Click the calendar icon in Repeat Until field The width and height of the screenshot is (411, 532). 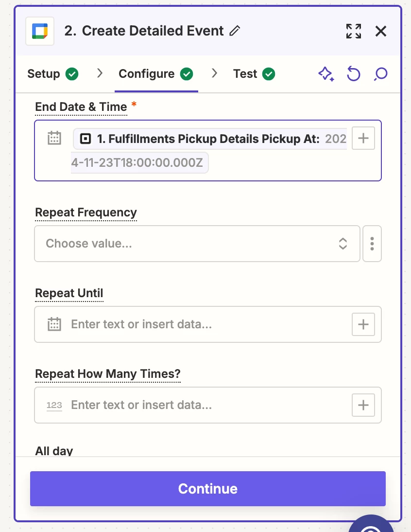54,324
